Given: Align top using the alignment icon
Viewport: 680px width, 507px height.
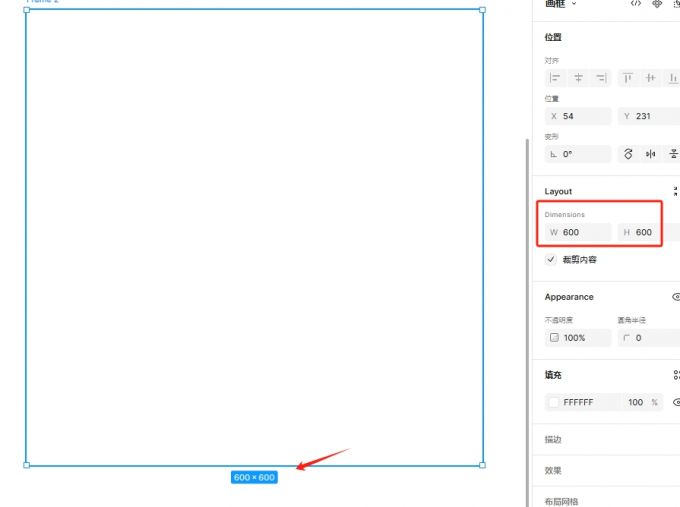Looking at the screenshot, I should (628, 78).
